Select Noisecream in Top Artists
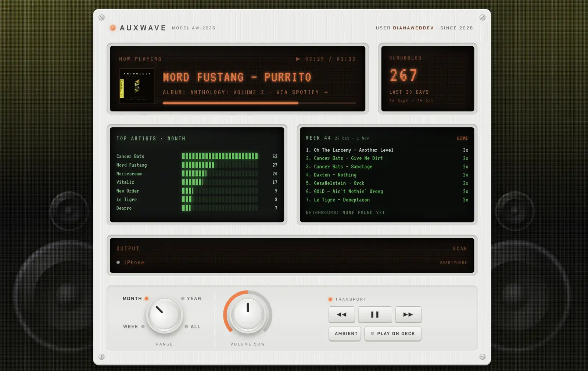 [x=197, y=174]
